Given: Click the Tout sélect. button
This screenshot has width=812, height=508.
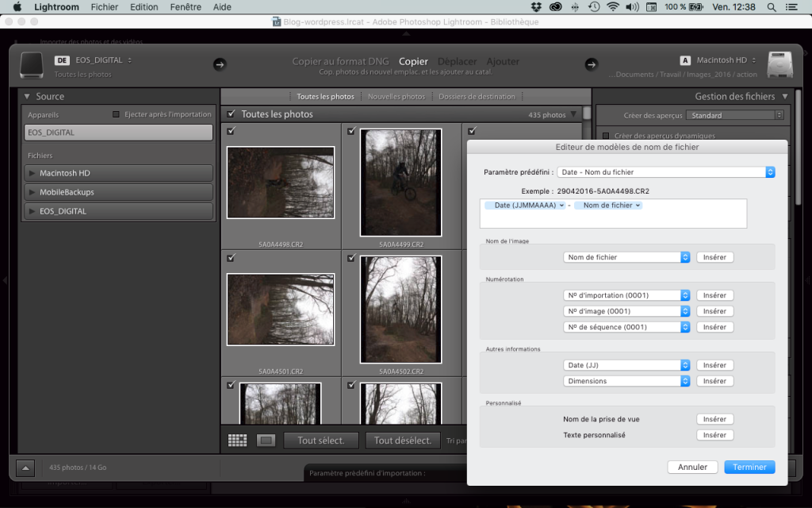Looking at the screenshot, I should point(321,440).
